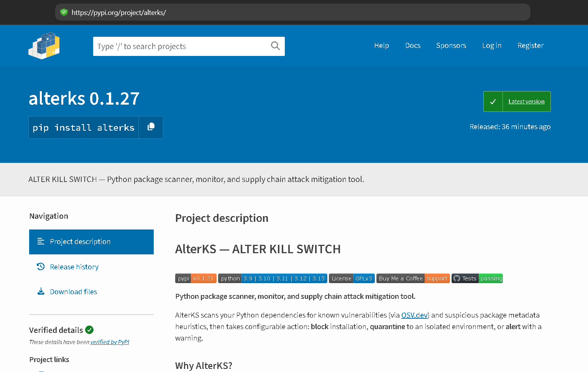The width and height of the screenshot is (588, 372).
Task: Click the Project description list icon
Action: pos(41,241)
